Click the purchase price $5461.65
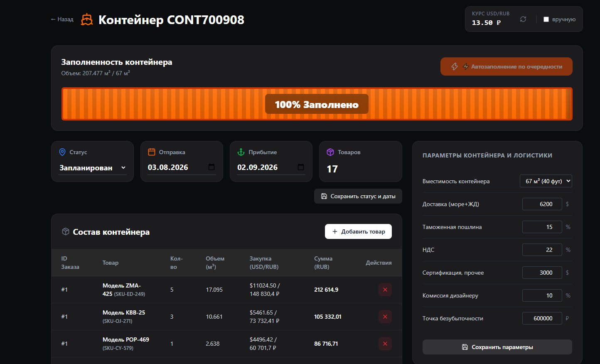The width and height of the screenshot is (600, 364). coord(261,312)
